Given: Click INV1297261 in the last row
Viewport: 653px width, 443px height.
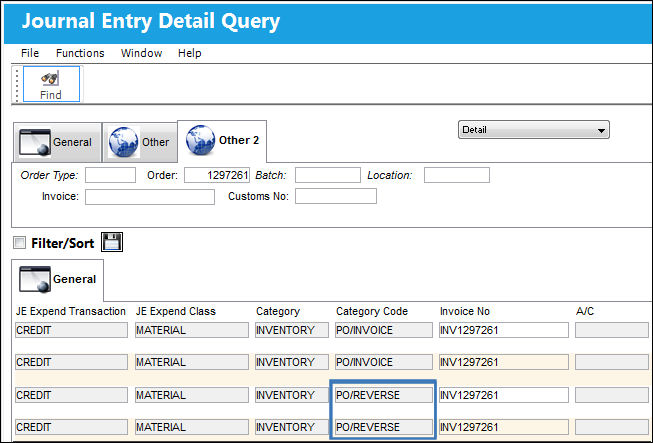Looking at the screenshot, I should [504, 427].
